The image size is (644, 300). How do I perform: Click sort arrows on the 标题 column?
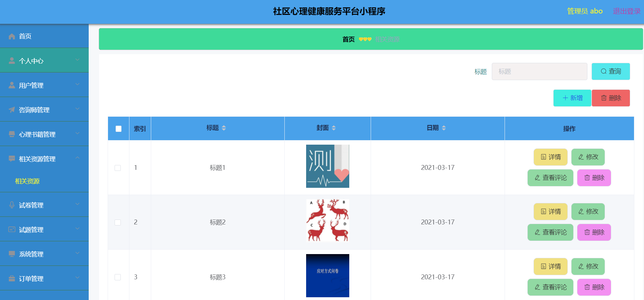[224, 128]
